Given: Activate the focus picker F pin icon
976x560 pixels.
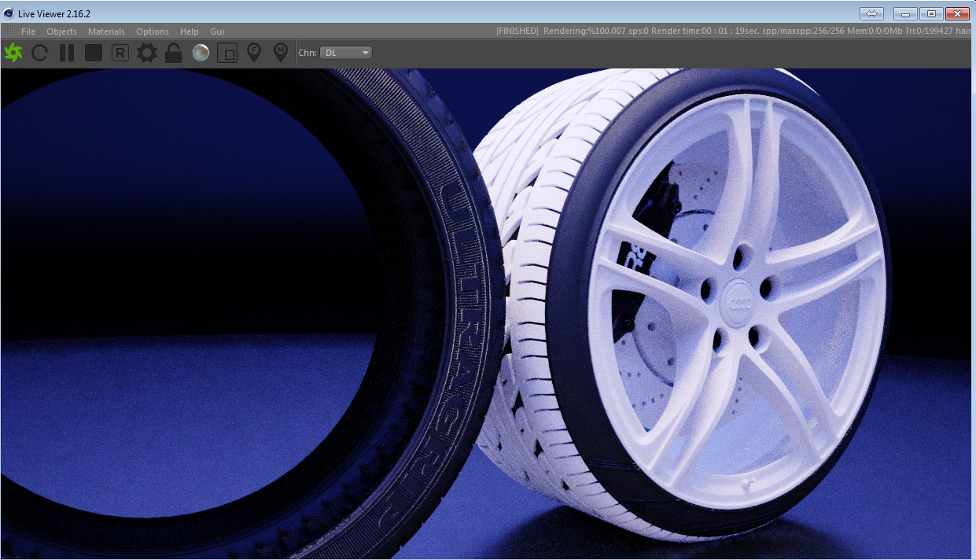Looking at the screenshot, I should (x=253, y=53).
